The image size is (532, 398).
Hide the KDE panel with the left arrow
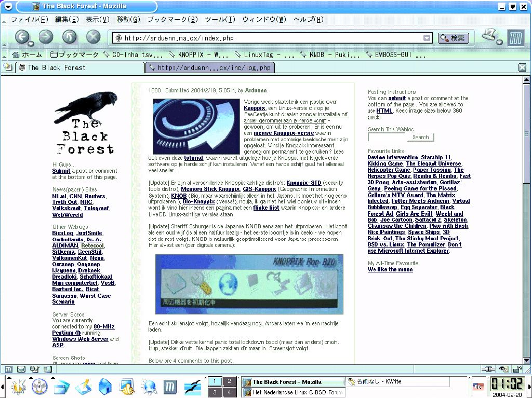[x=3, y=387]
